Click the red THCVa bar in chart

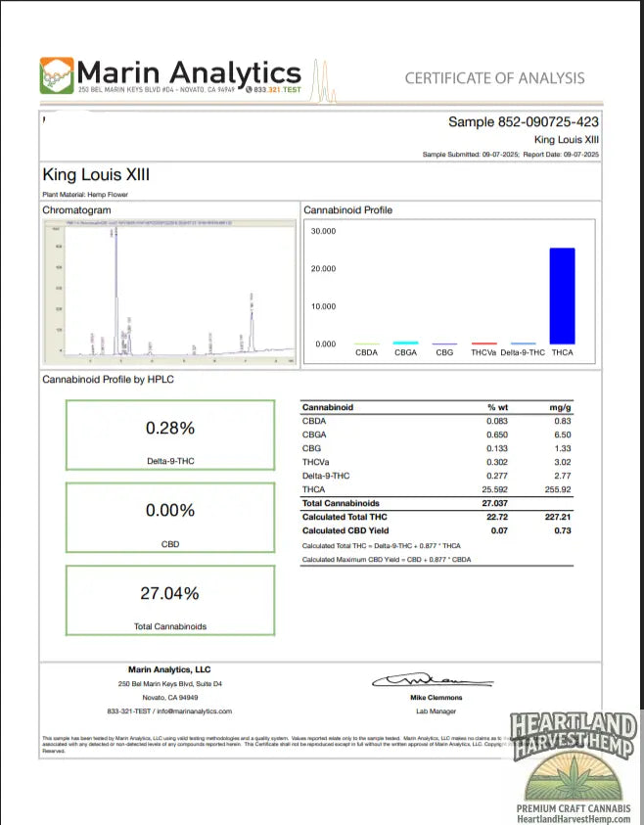(x=484, y=344)
